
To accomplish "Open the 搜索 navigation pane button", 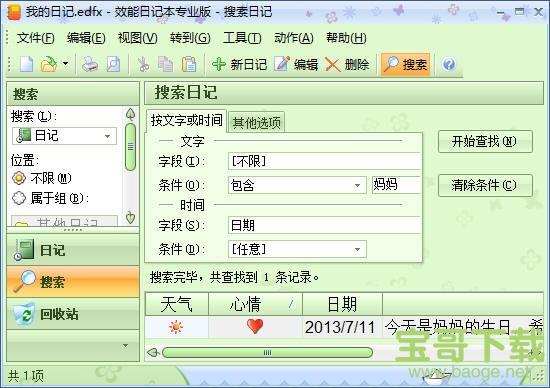I will [x=73, y=282].
